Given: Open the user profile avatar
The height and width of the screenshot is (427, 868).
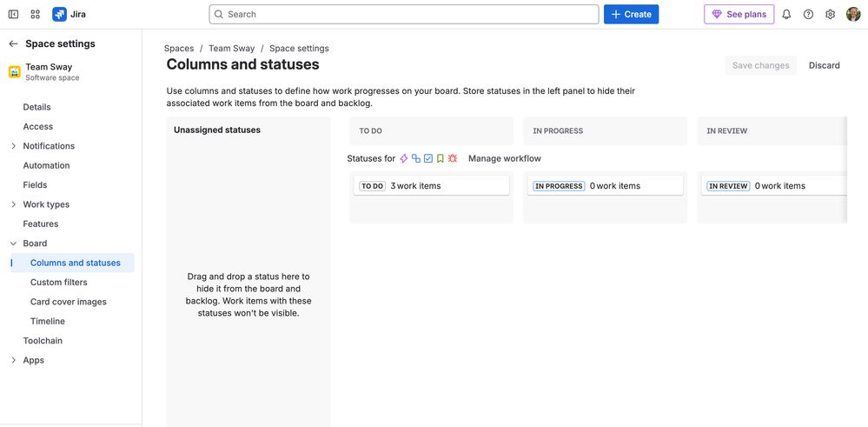Looking at the screenshot, I should tap(853, 15).
